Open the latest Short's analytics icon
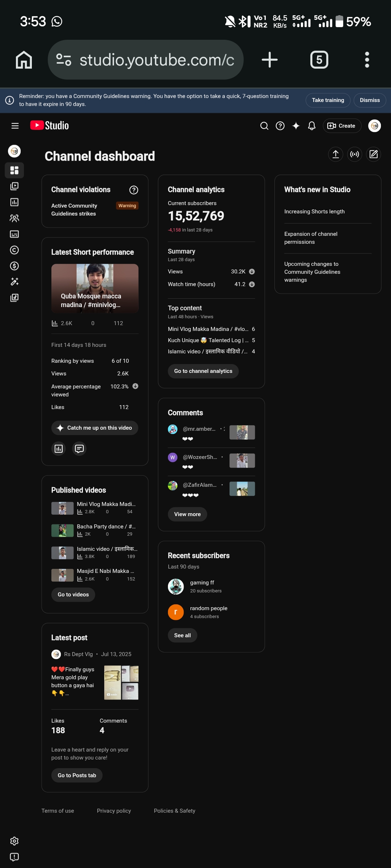This screenshot has height=868, width=391. tap(59, 449)
